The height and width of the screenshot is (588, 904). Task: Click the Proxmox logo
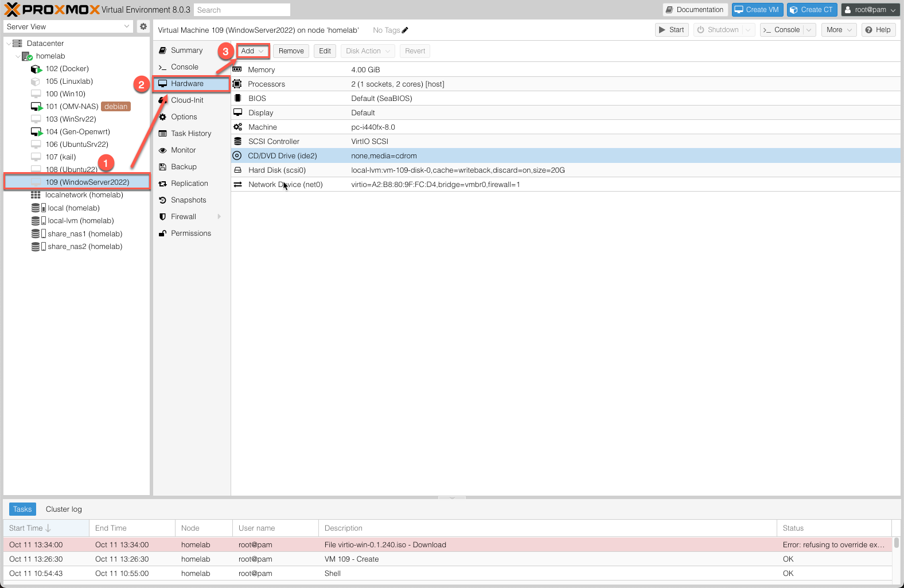52,9
